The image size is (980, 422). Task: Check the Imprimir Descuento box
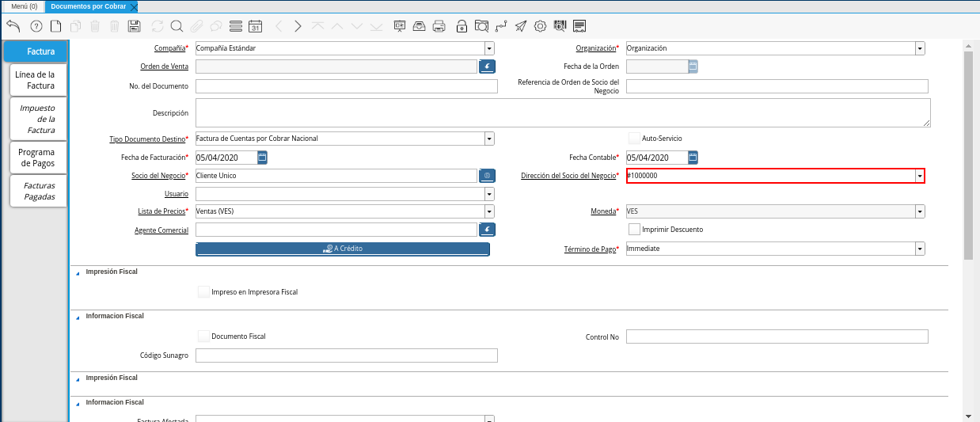click(634, 230)
